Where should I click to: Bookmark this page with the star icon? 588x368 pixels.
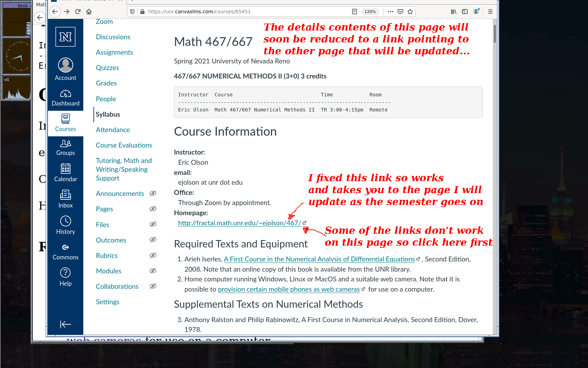tap(410, 12)
